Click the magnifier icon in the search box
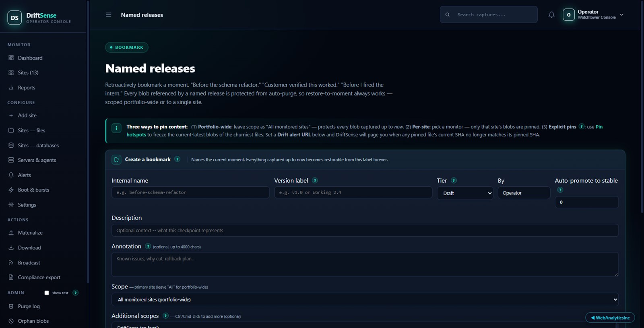644x328 pixels. pyautogui.click(x=448, y=15)
